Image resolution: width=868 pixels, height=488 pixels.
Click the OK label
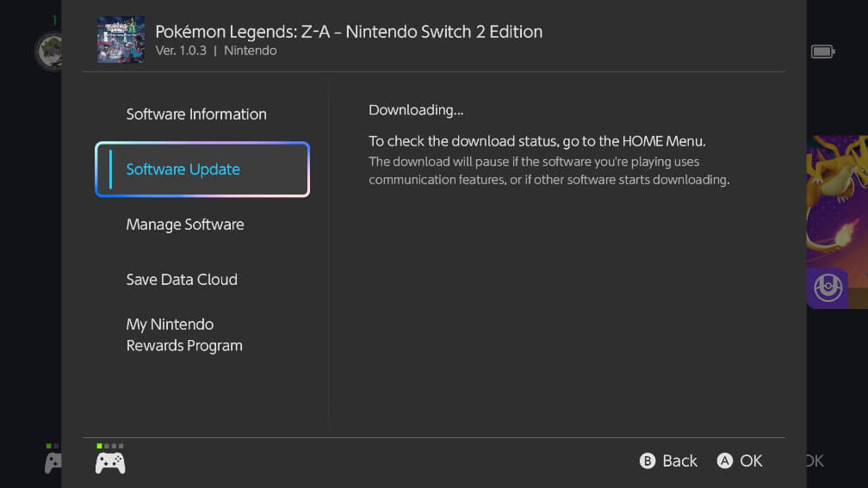[x=751, y=461]
